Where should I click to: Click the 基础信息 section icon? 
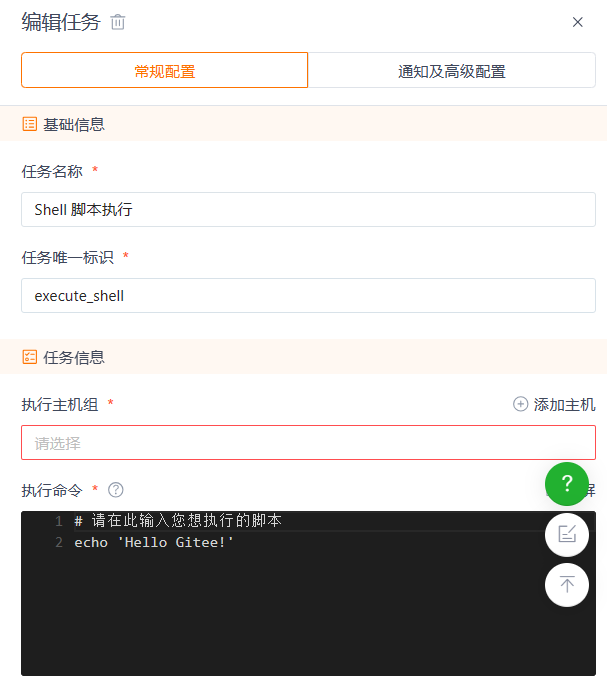point(30,124)
